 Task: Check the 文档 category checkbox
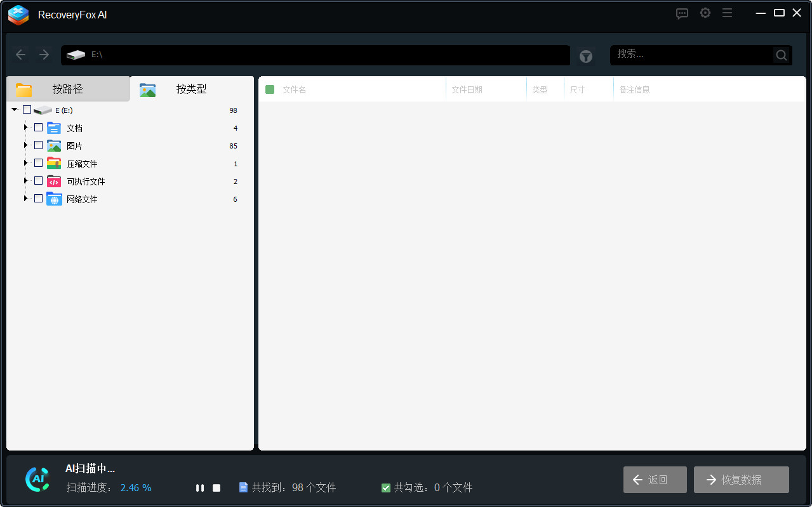click(38, 128)
